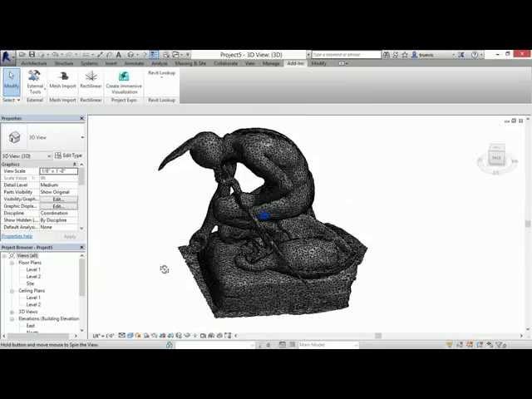This screenshot has height=399, width=532.
Task: Click Detail Level icon in view control bar
Action: [x=122, y=336]
